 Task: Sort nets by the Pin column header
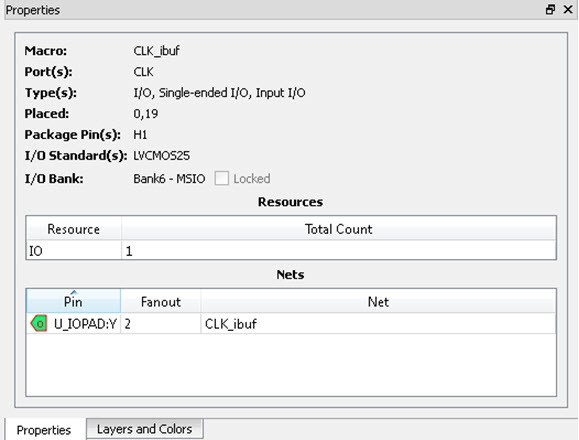pyautogui.click(x=73, y=301)
